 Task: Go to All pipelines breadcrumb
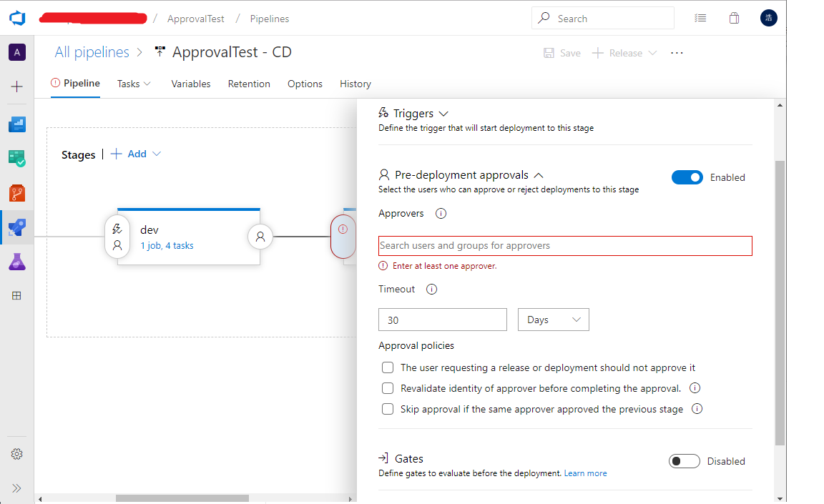click(x=92, y=52)
